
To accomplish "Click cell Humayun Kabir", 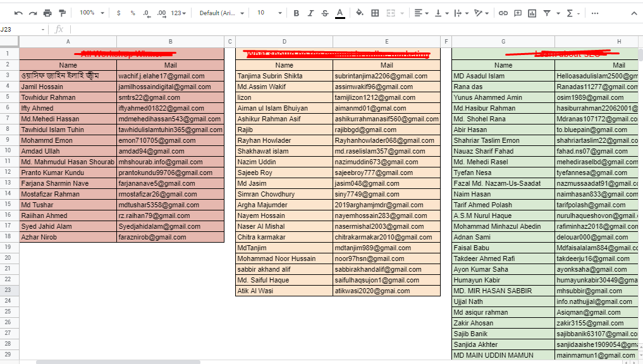I will tap(503, 280).
